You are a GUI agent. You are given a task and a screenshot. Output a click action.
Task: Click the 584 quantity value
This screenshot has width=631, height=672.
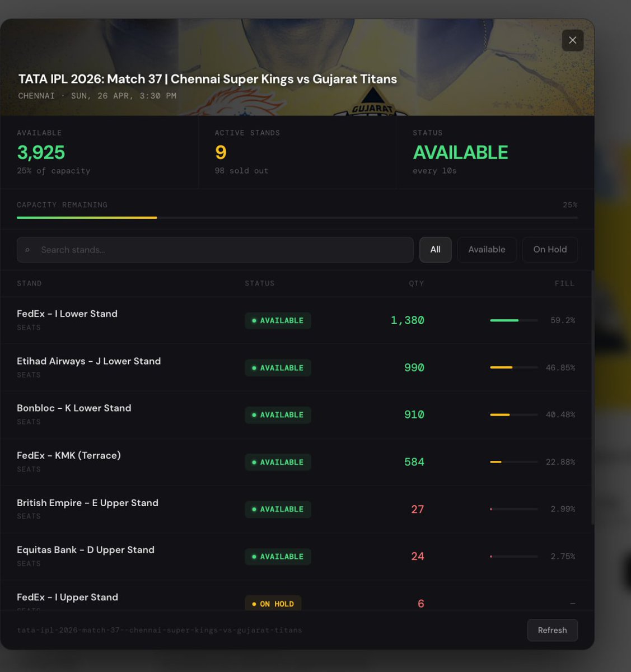point(414,462)
